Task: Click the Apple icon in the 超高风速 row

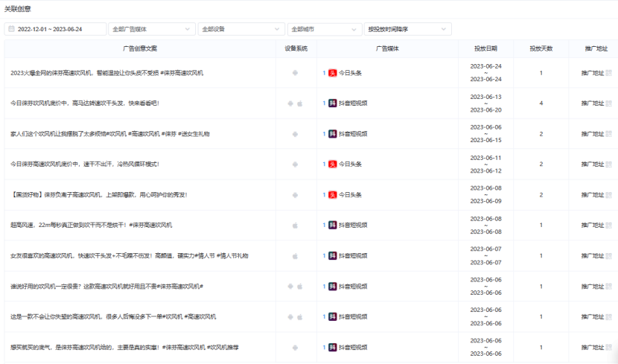Action: tap(295, 226)
